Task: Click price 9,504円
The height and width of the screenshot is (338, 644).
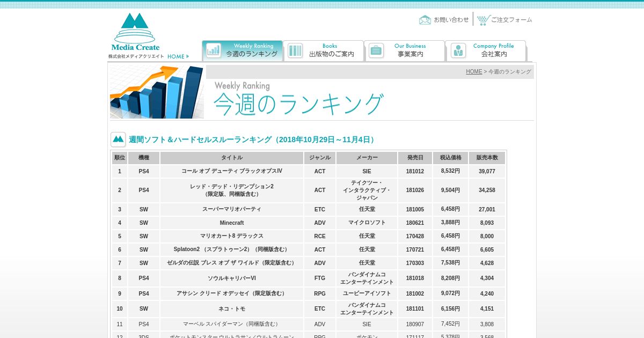Action: [x=451, y=190]
